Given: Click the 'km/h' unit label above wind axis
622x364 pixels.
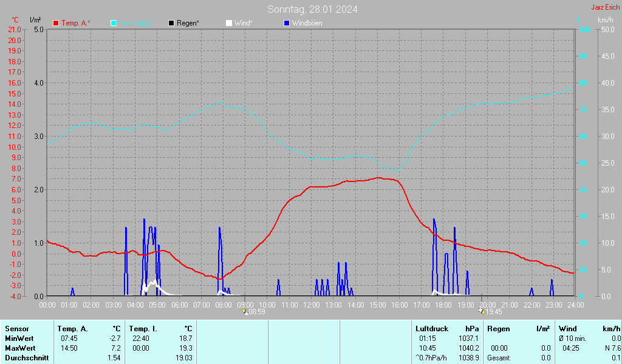Looking at the screenshot, I should pos(606,20).
